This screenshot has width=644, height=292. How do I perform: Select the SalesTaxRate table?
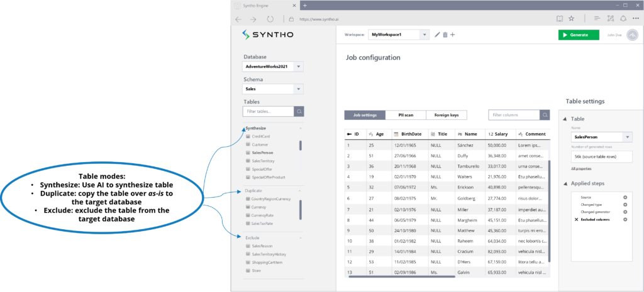pos(262,224)
